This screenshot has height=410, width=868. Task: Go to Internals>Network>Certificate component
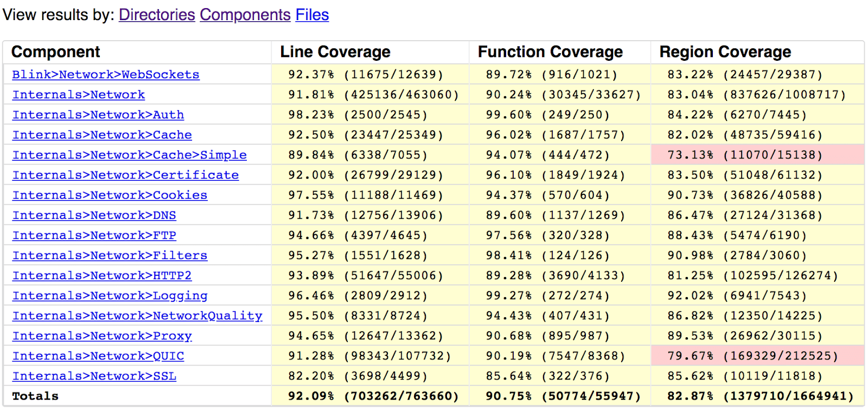point(125,175)
